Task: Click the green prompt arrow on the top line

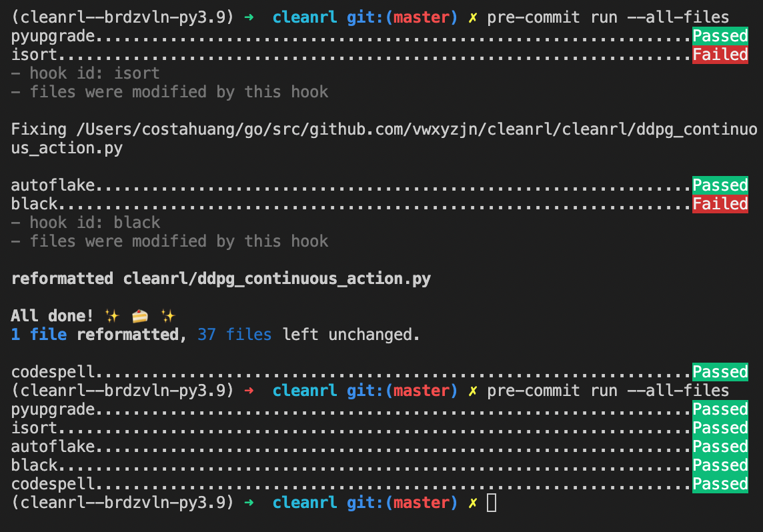Action: click(x=249, y=17)
